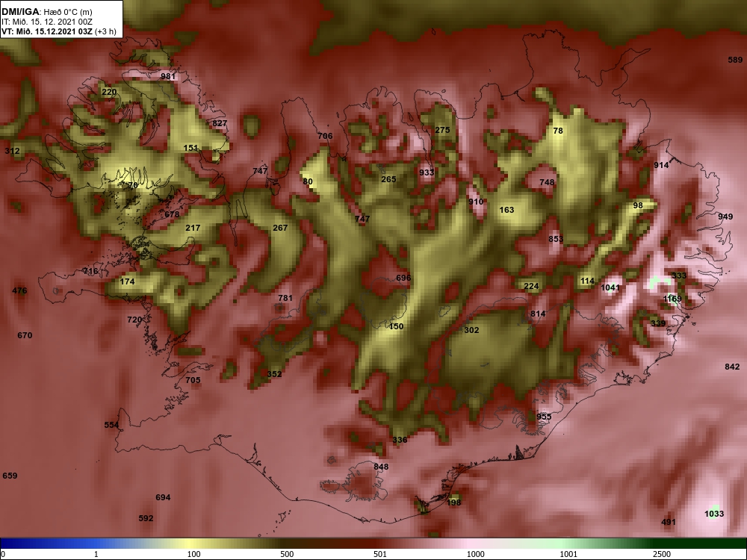
Task: Click the DMI/IGA Hæð 0°C title
Action: pos(46,12)
